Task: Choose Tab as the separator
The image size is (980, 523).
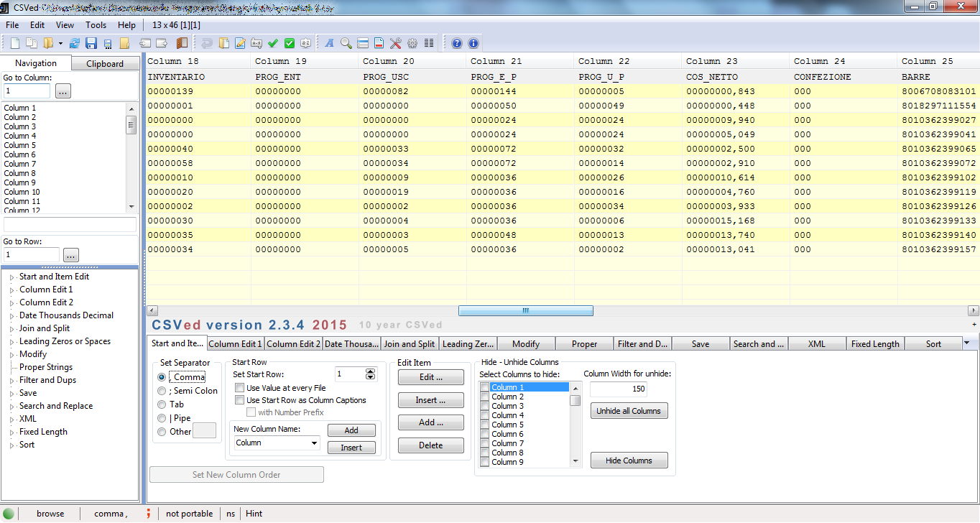Action: click(x=162, y=404)
